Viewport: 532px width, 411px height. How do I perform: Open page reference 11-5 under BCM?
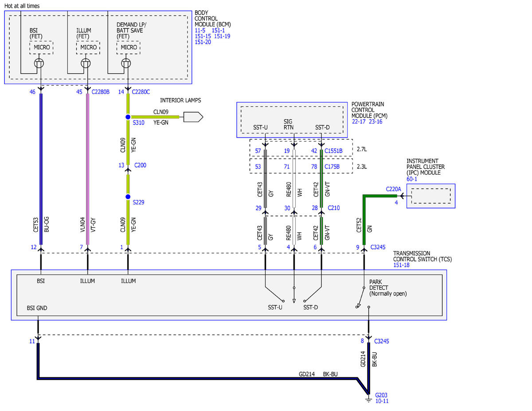coord(201,30)
